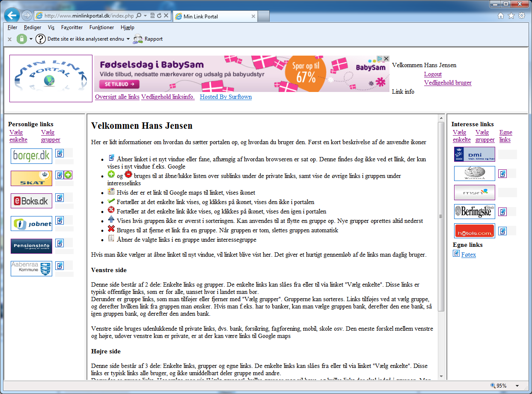Open the address bar search dropdown arrow
This screenshot has width=532, height=394.
tap(146, 16)
